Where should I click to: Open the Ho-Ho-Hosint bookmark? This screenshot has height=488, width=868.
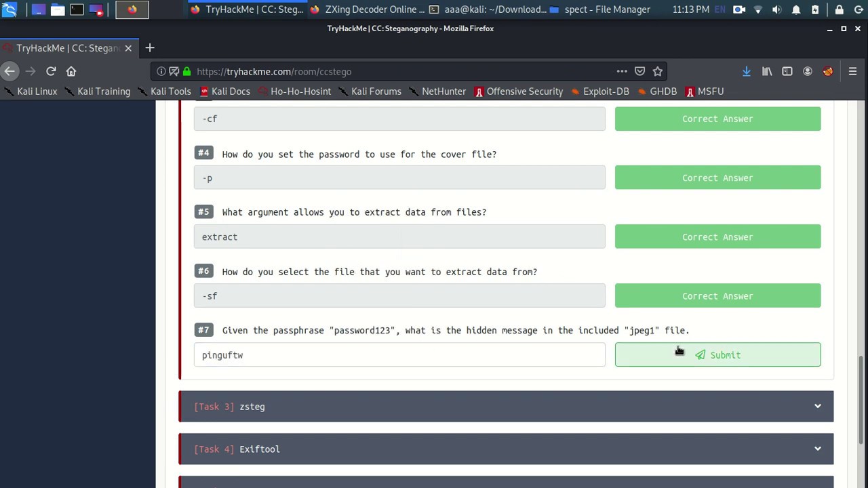tap(294, 91)
